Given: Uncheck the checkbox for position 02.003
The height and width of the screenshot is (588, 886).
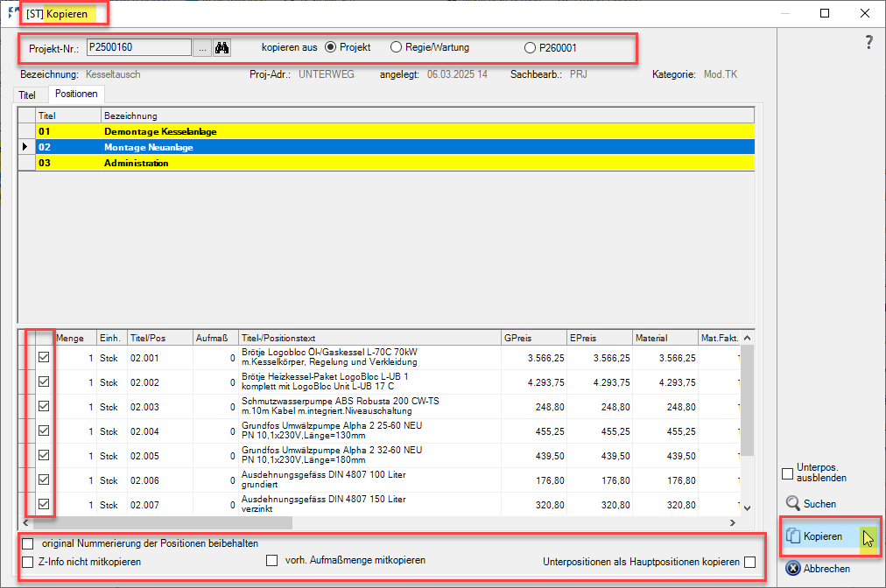Looking at the screenshot, I should point(43,406).
